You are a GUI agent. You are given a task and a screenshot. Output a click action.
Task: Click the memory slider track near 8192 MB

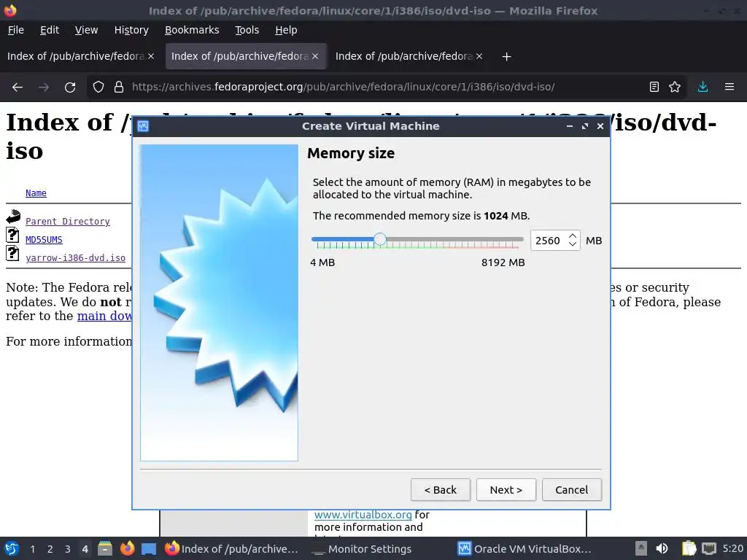tap(519, 239)
